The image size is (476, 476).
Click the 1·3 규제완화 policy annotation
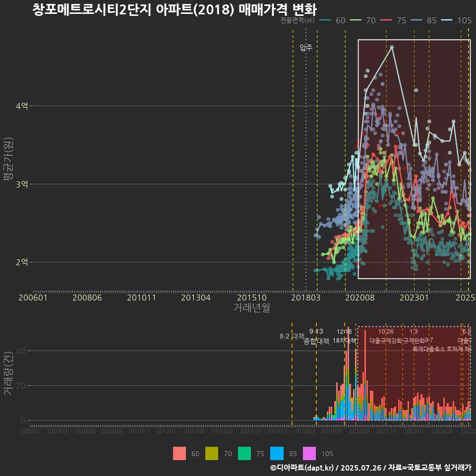click(414, 336)
